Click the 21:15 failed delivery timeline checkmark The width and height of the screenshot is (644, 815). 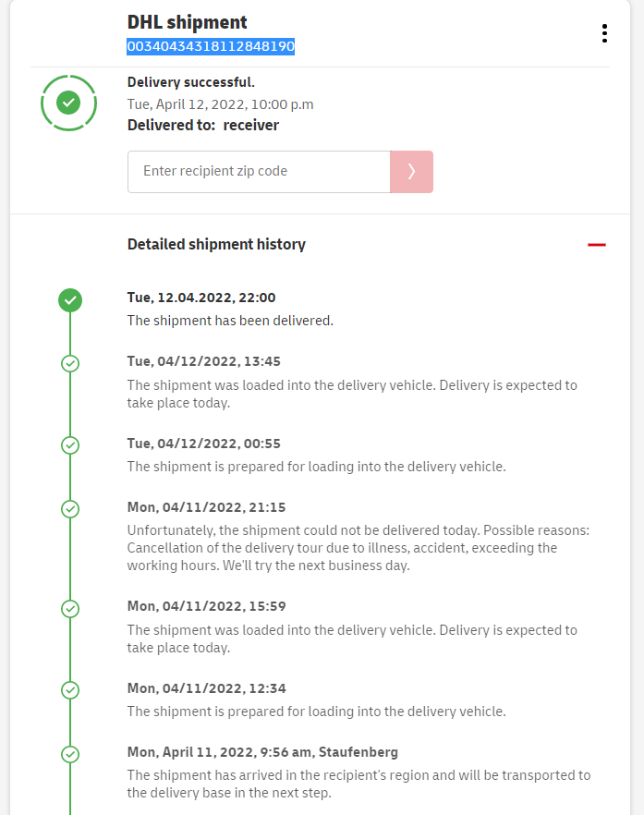tap(70, 509)
